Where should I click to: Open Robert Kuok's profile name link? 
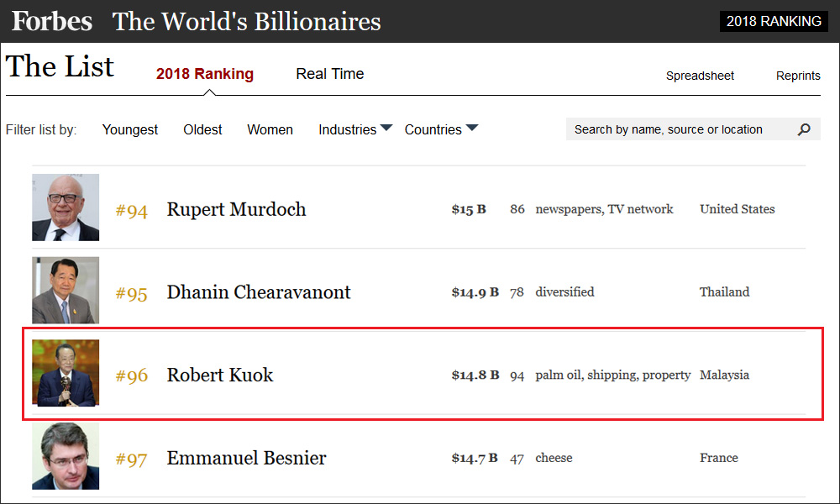pyautogui.click(x=219, y=375)
